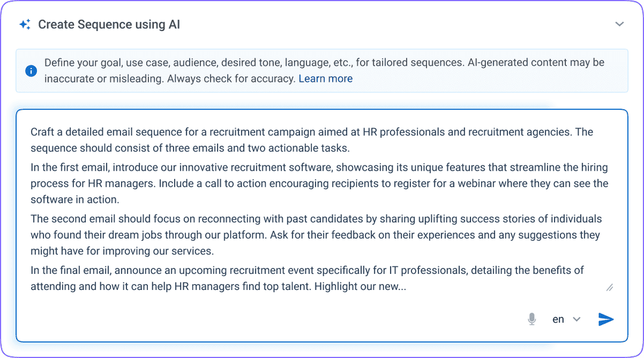Click the AI sparkles icon beside the title
Image resolution: width=644 pixels, height=358 pixels.
24,24
